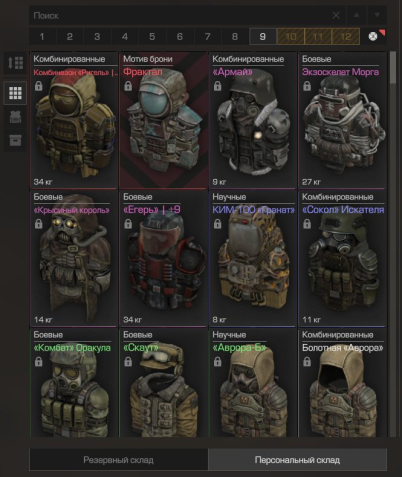Image resolution: width=402 pixels, height=477 pixels.
Task: Clear the search field with the X
Action: tap(336, 15)
